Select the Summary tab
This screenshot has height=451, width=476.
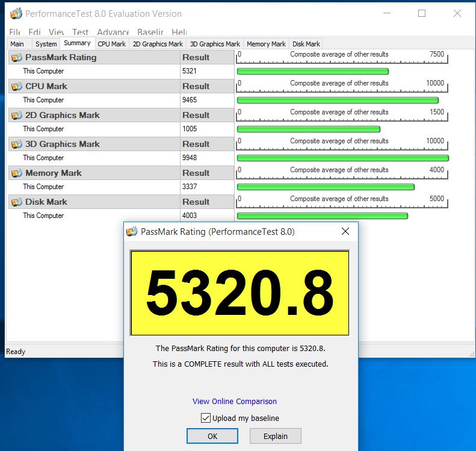(x=78, y=43)
